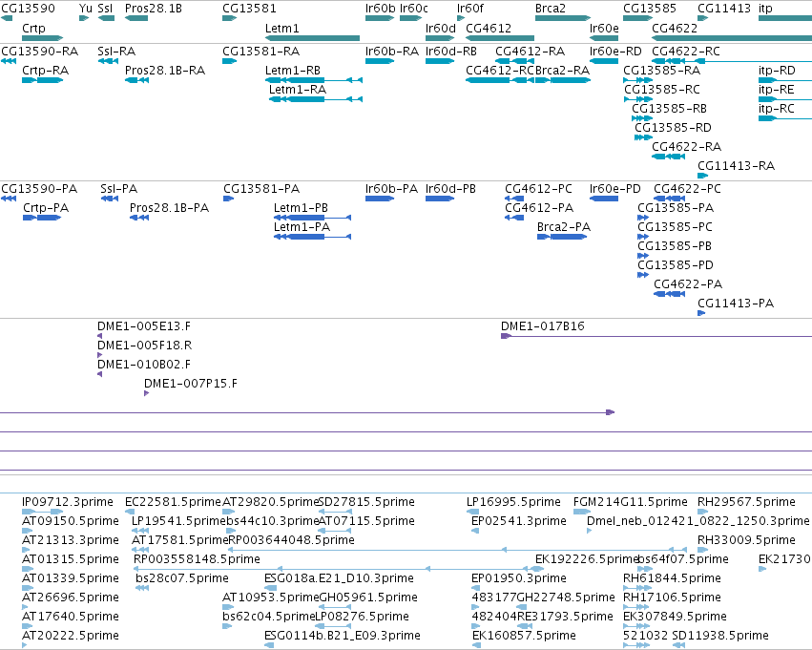This screenshot has height=650, width=812.
Task: Select the Ir60b gene label
Action: 380,9
